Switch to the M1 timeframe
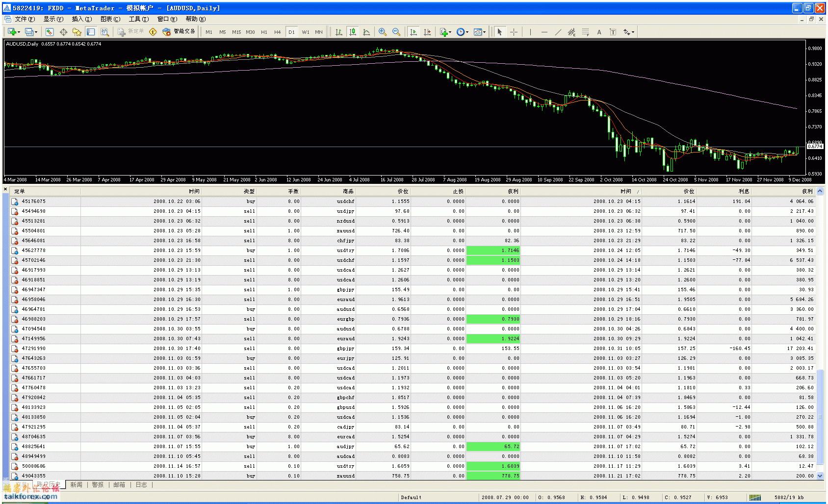Screen dimensions: 828x504 coord(209,32)
